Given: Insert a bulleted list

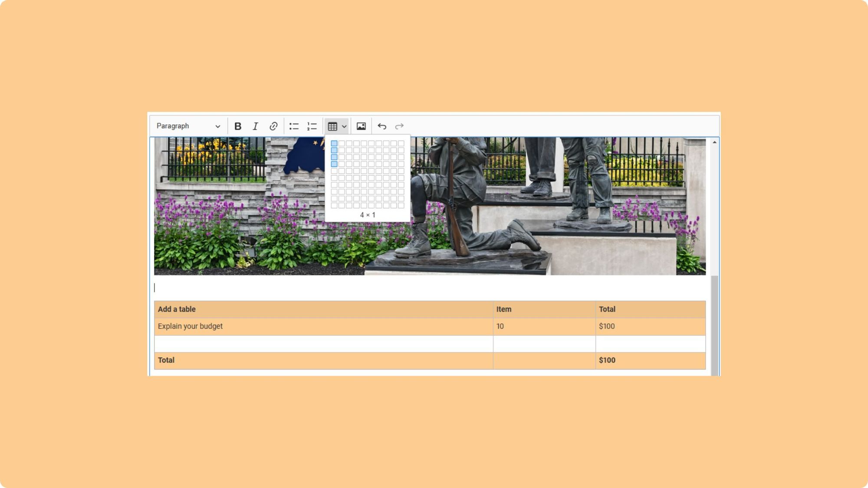Looking at the screenshot, I should coord(294,126).
